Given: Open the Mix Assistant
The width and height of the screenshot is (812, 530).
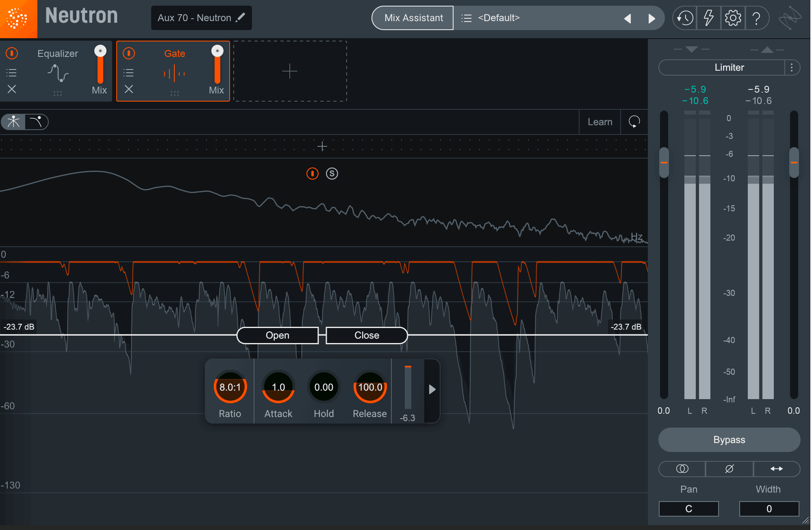Looking at the screenshot, I should (413, 18).
